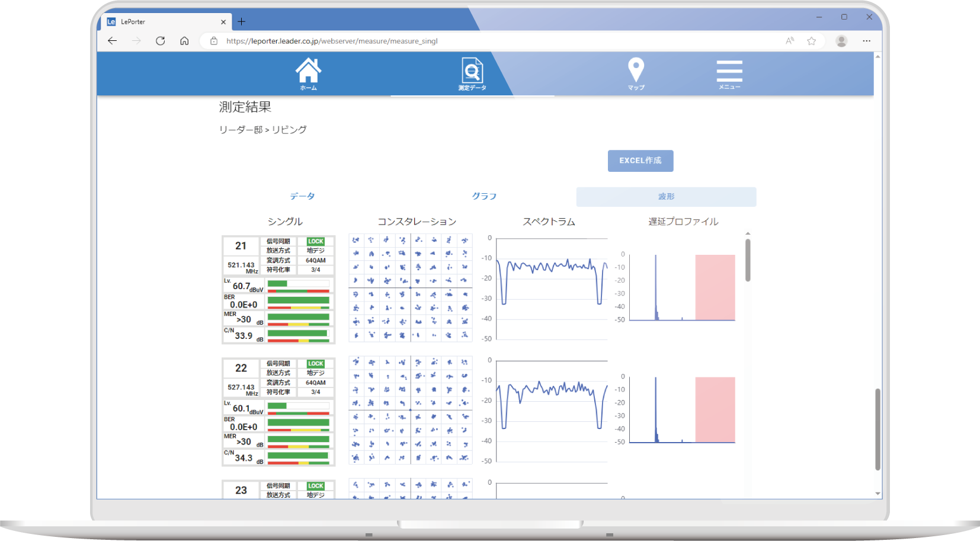
Task: Click the リーダー邸 > リビング breadcrumb
Action: click(263, 130)
